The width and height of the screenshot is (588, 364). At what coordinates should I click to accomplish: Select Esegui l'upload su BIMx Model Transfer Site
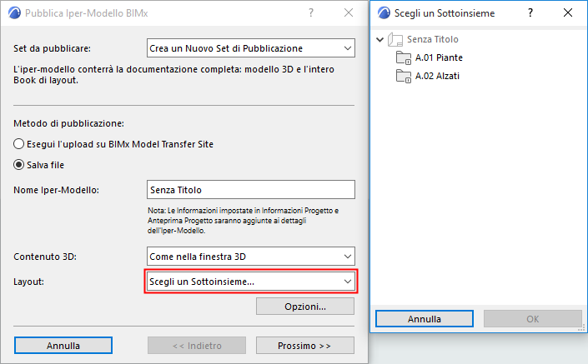click(x=20, y=144)
